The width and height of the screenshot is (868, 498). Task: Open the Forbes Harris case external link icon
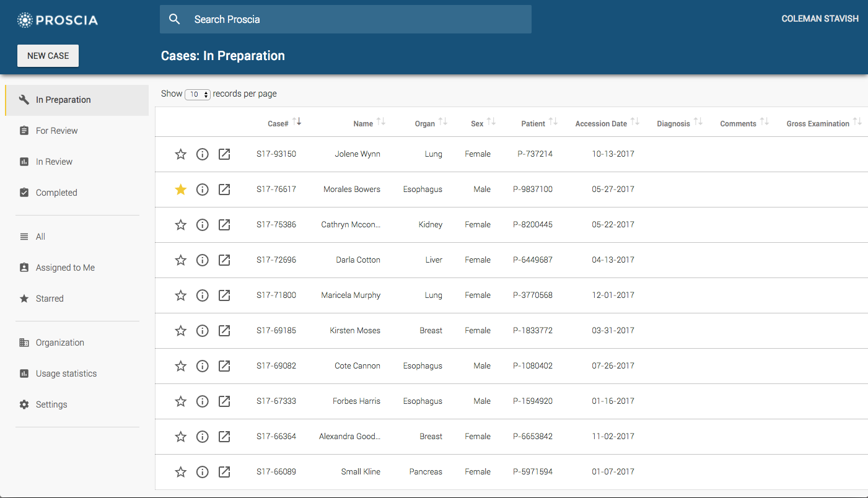(224, 401)
